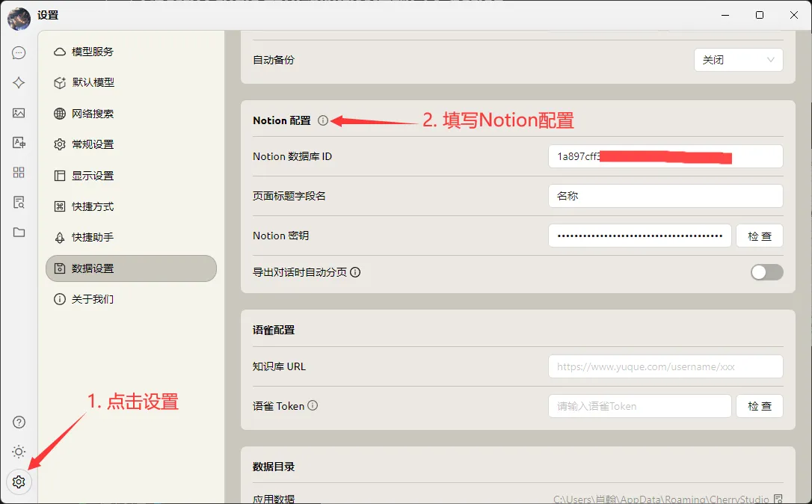
Task: Click info icon next to 导出对话时自动分页
Action: pos(355,272)
